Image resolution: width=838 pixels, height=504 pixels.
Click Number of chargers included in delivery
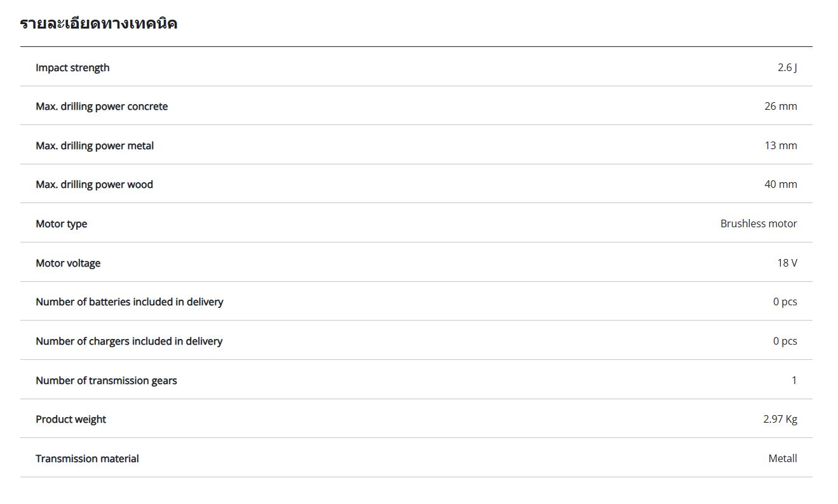[x=129, y=341]
